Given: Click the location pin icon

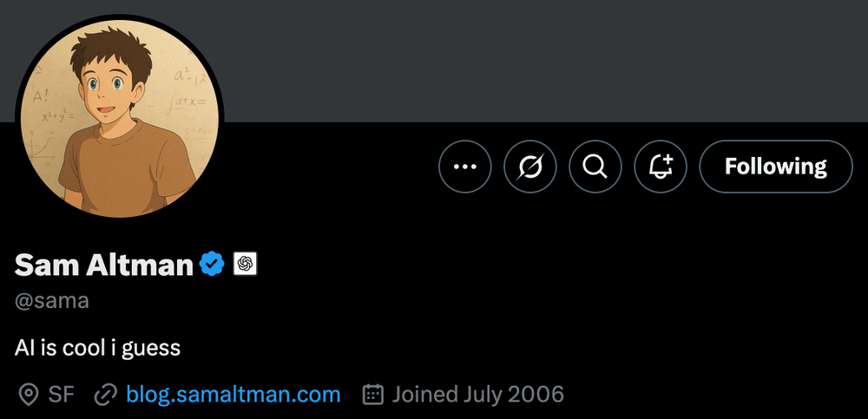Looking at the screenshot, I should click(29, 396).
